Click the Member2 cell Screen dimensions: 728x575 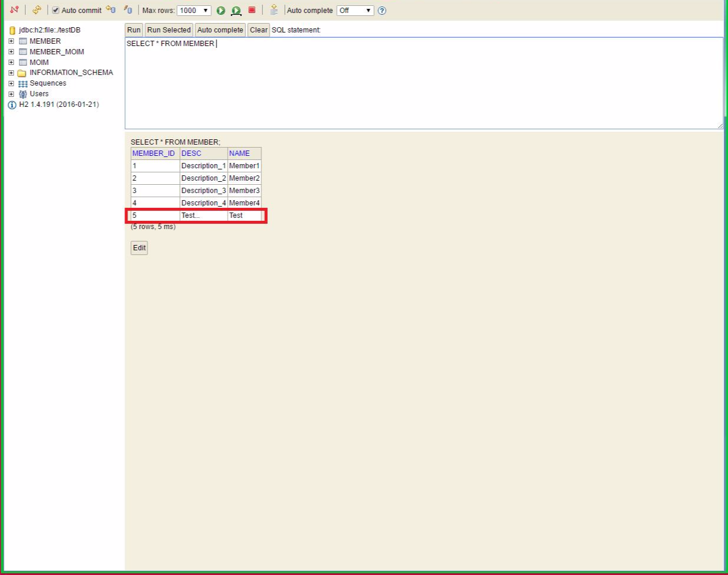tap(244, 178)
